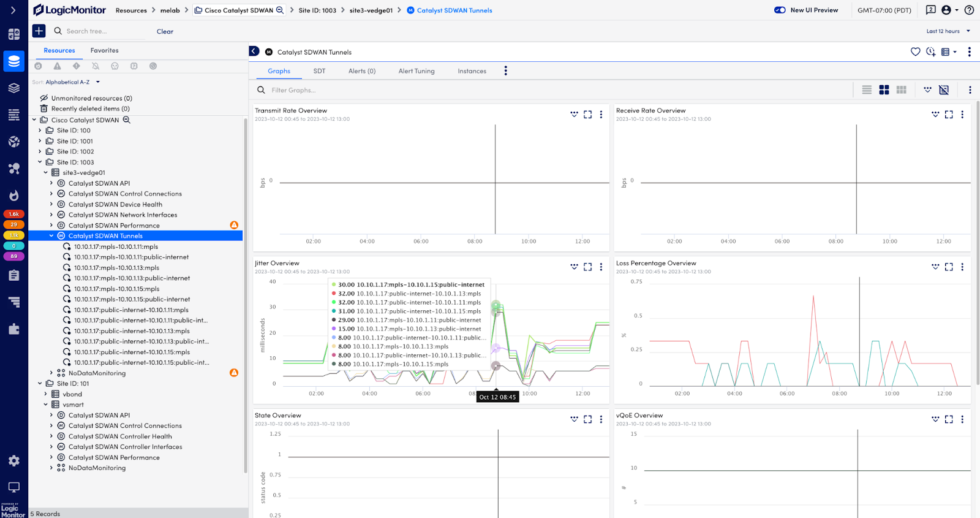The height and width of the screenshot is (518, 980).
Task: Go to melab breadcrumb link
Action: click(x=170, y=10)
